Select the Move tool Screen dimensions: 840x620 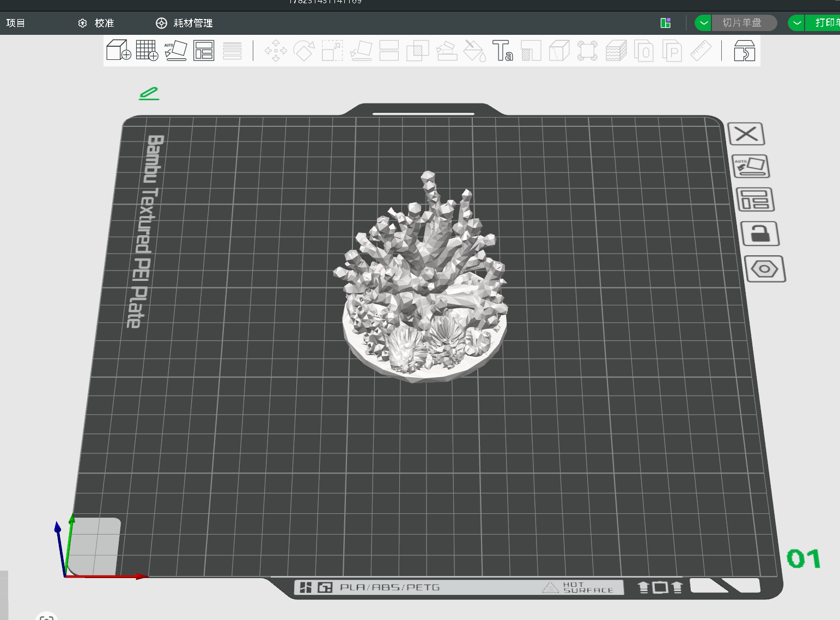click(x=276, y=51)
